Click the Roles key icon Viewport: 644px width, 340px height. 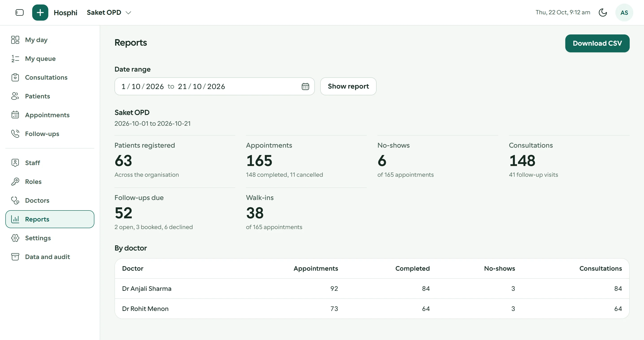point(15,181)
